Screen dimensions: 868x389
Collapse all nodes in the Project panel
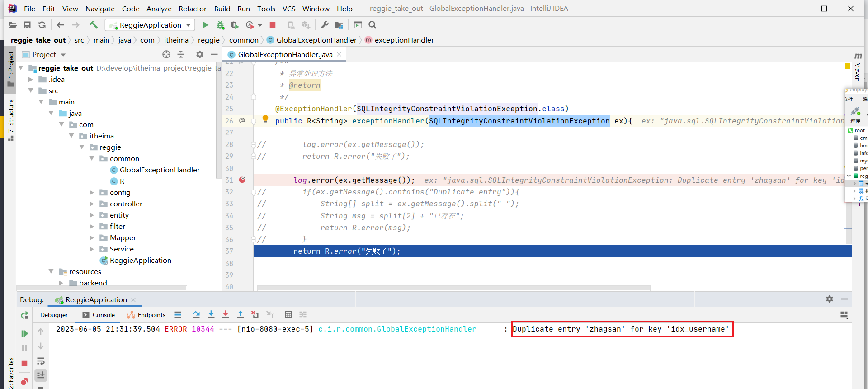click(181, 54)
